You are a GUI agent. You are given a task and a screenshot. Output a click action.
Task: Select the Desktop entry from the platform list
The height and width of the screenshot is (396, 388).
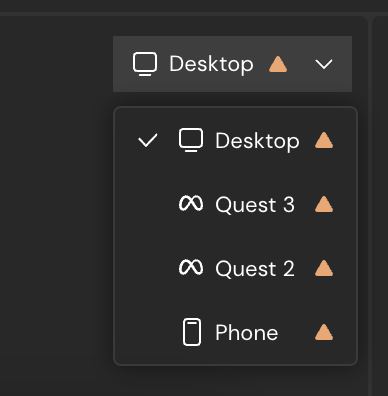[236, 140]
